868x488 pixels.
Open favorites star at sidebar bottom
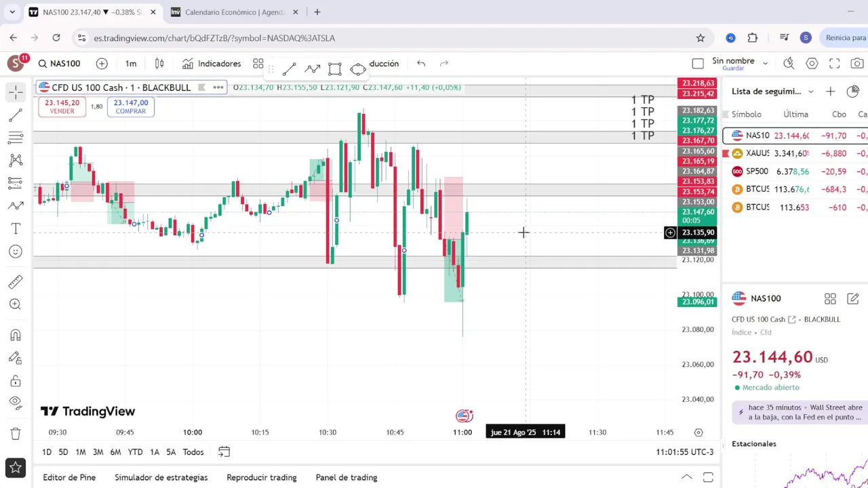pyautogui.click(x=16, y=468)
